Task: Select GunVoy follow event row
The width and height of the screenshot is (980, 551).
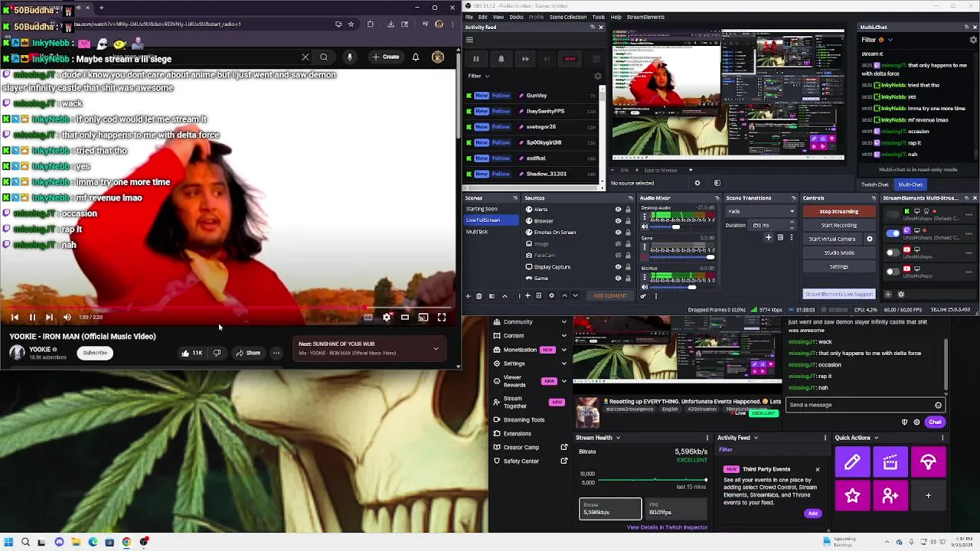Action: (531, 96)
